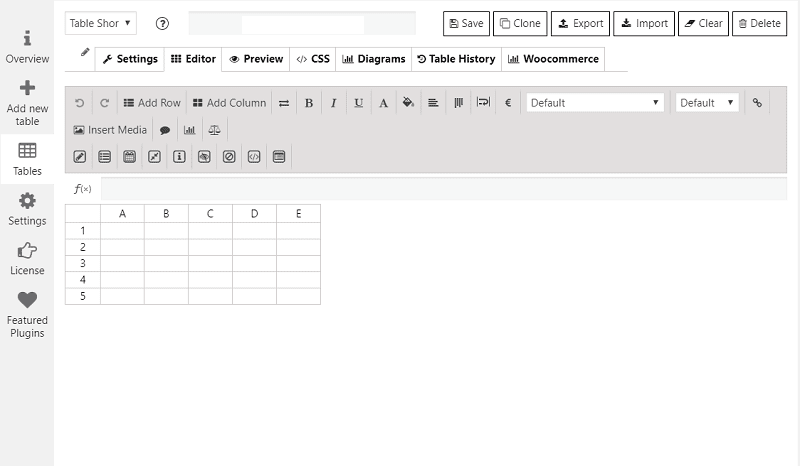This screenshot has height=466, width=800.
Task: Click the euro currency format icon
Action: (x=508, y=103)
